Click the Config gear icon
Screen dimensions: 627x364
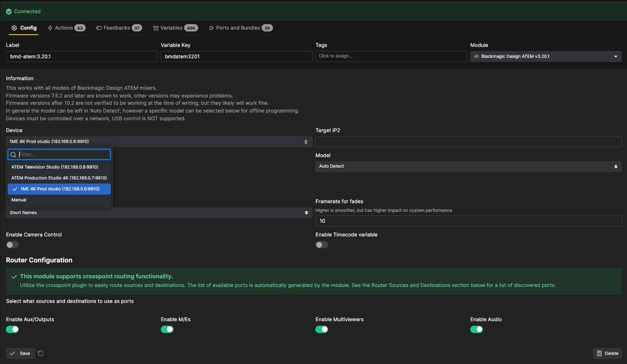coord(14,28)
